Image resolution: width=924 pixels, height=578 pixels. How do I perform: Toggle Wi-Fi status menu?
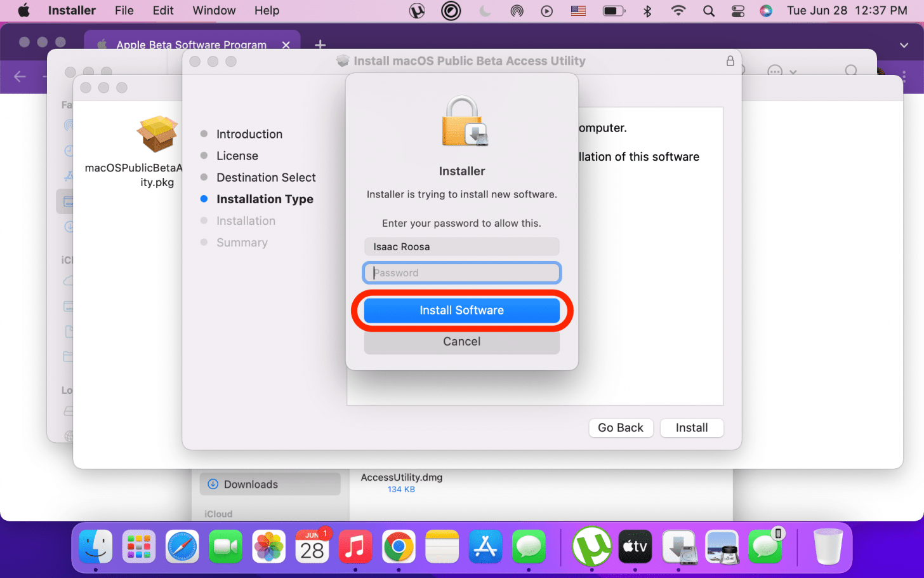[x=678, y=11]
